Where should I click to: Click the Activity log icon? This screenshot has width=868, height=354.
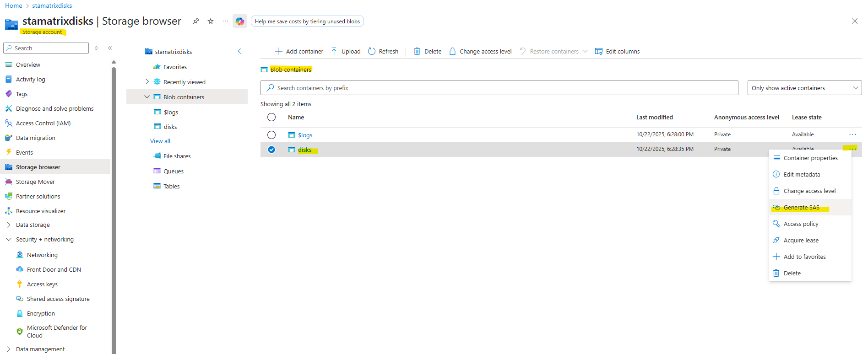[x=9, y=79]
